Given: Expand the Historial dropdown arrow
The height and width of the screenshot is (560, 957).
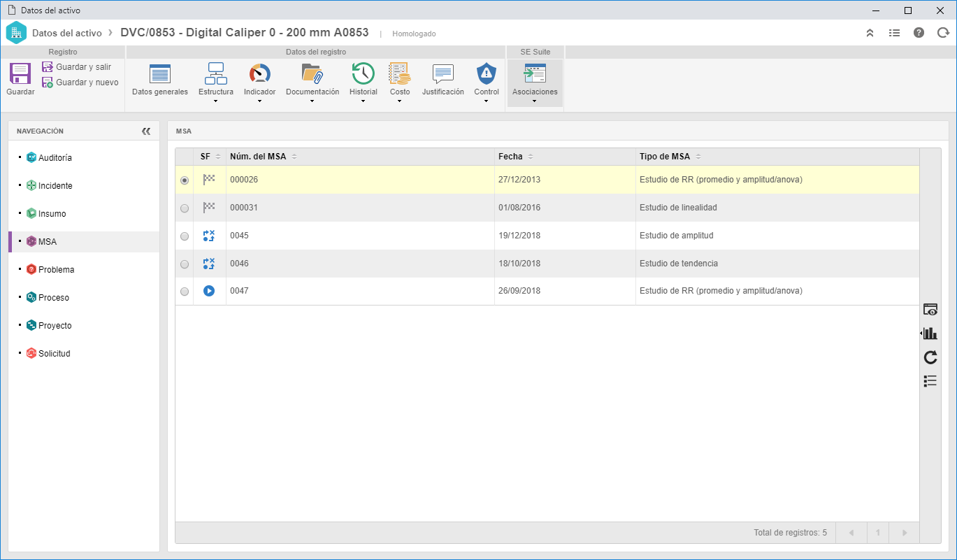Looking at the screenshot, I should (363, 101).
